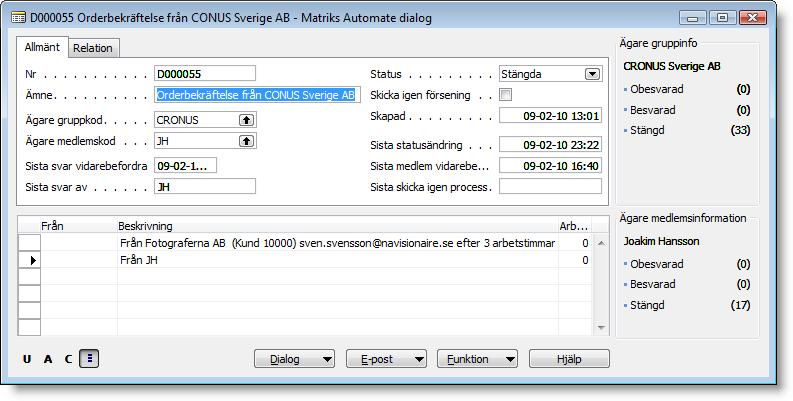Click the Sista svar av field
The height and width of the screenshot is (401, 793).
tap(205, 187)
